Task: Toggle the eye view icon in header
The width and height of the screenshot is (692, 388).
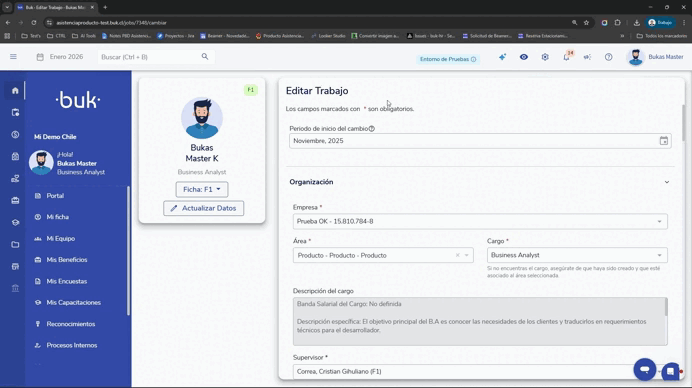Action: [x=523, y=57]
